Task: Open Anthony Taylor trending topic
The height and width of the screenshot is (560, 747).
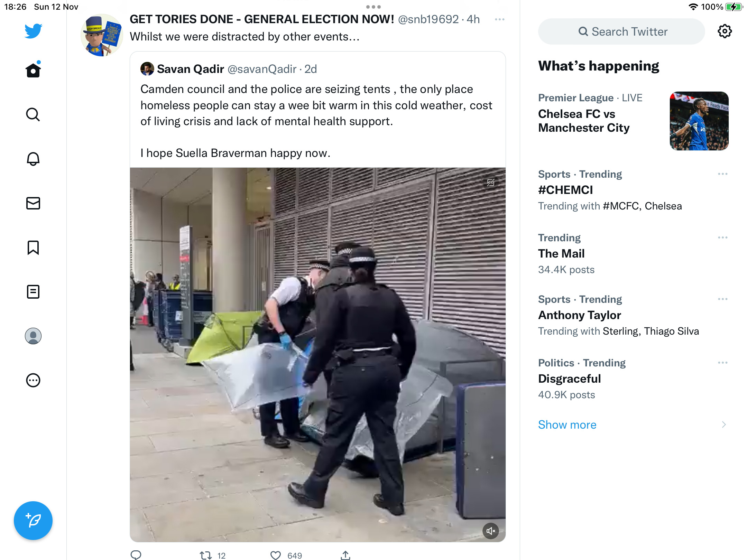Action: pyautogui.click(x=580, y=315)
